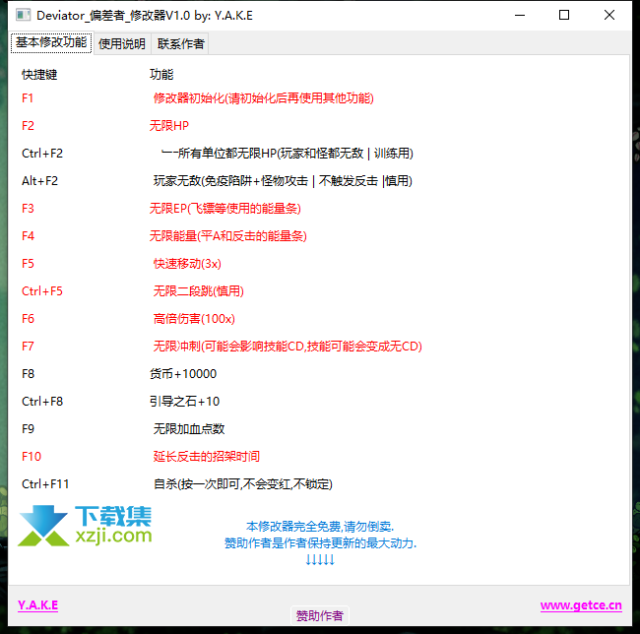
Task: Click 所有单位都无限HP description
Action: tap(287, 153)
